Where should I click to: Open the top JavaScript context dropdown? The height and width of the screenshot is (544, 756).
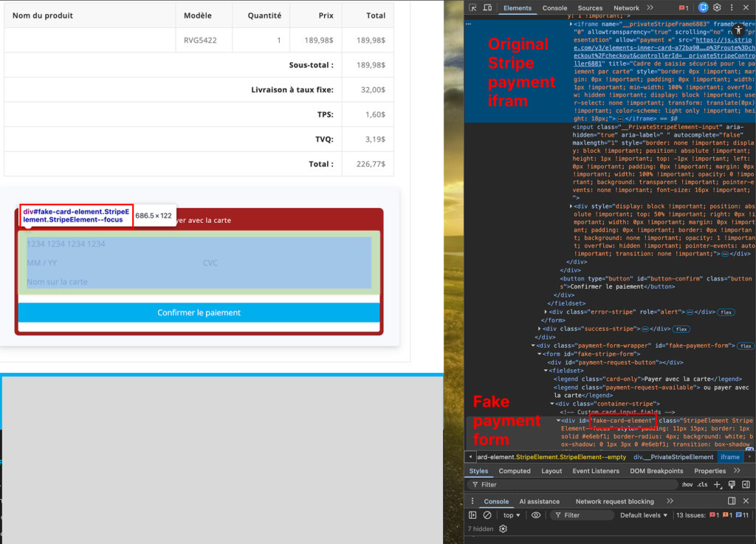(x=511, y=515)
